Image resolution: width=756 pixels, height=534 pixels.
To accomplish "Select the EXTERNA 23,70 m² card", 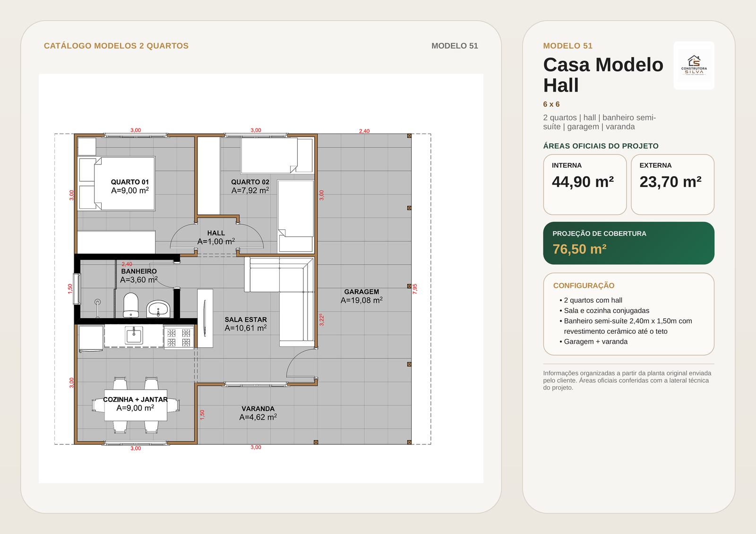I will point(672,185).
